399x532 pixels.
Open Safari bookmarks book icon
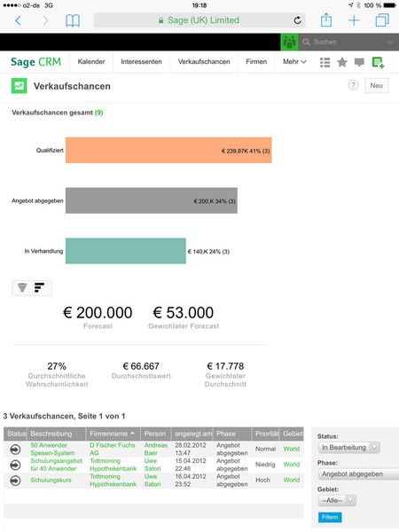click(73, 20)
